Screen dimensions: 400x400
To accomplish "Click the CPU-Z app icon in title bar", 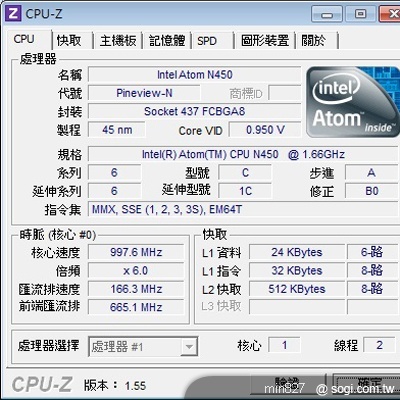I will click(x=13, y=13).
